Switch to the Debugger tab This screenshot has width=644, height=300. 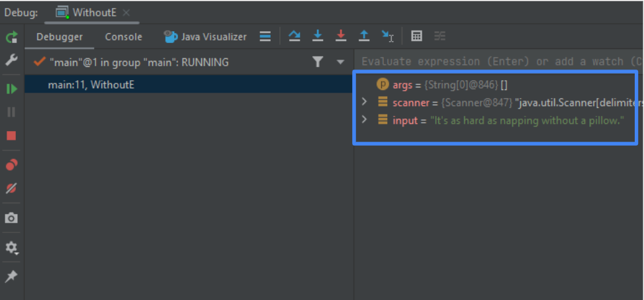point(60,37)
